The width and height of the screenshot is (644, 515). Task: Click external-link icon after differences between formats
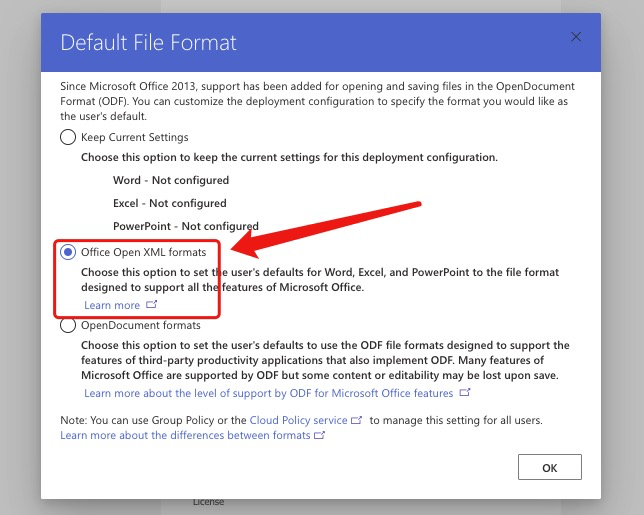coord(320,435)
